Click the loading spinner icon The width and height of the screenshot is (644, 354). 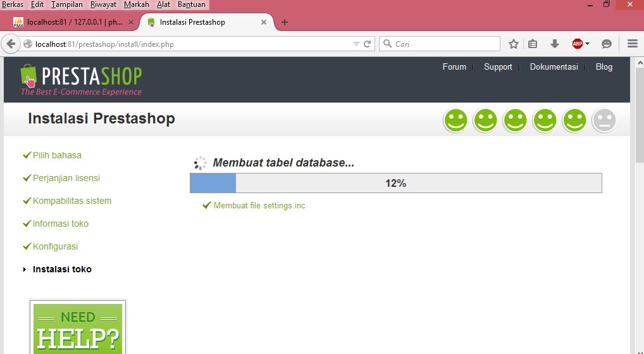coord(200,163)
